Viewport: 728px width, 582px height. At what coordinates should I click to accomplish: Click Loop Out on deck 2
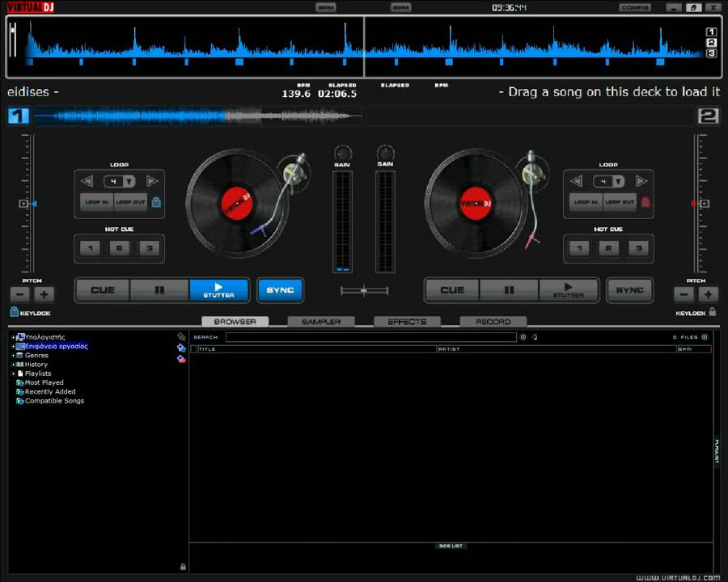tap(620, 202)
